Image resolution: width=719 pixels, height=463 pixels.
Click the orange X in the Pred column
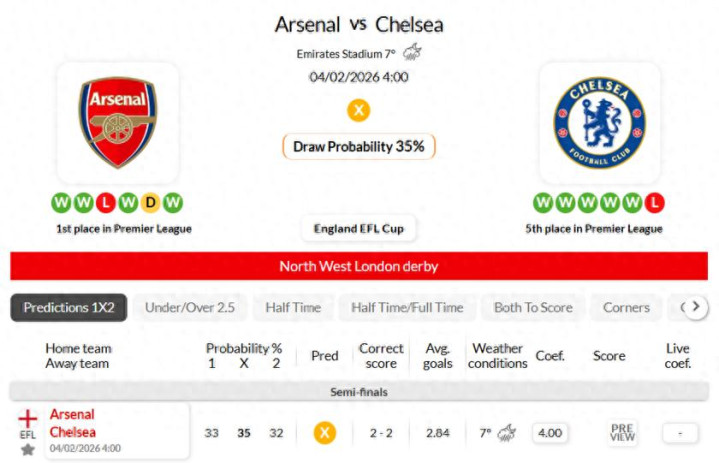tap(324, 433)
